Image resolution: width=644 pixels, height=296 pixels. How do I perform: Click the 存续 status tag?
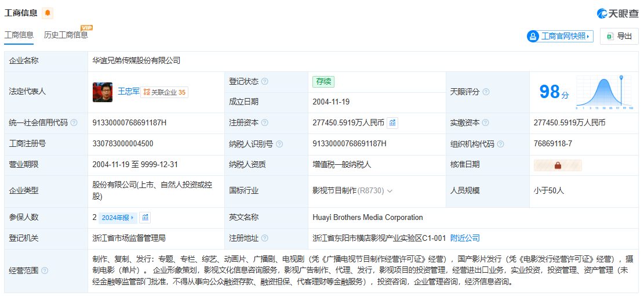323,82
